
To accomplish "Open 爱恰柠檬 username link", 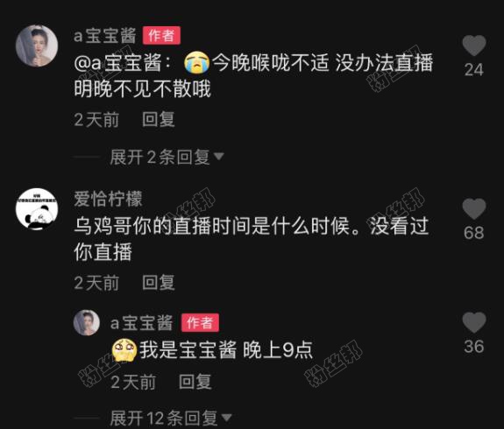I will [108, 199].
